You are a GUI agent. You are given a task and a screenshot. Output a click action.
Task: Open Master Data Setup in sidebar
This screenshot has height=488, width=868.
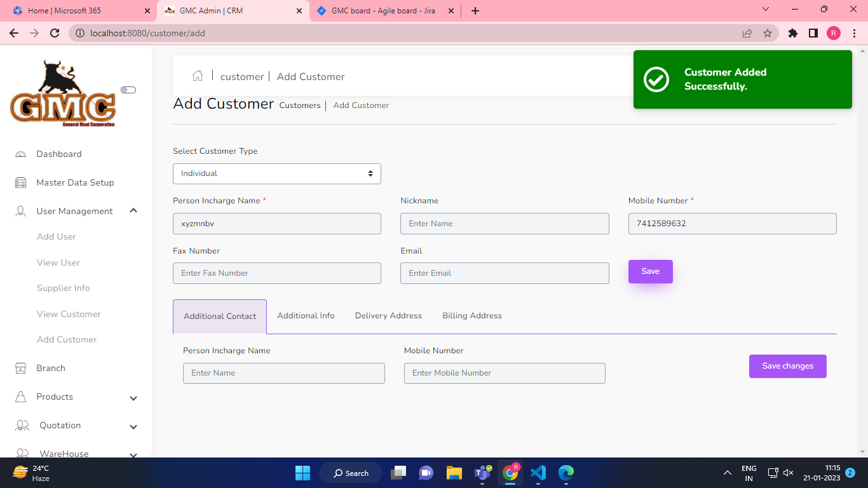click(x=75, y=182)
